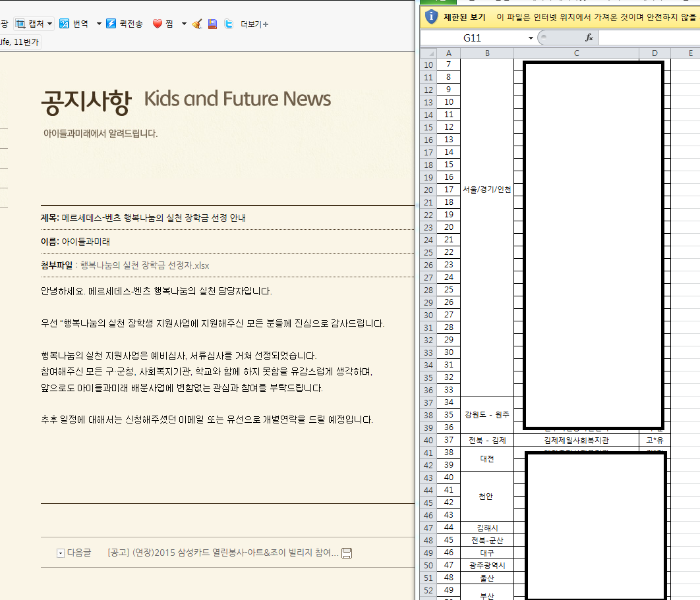Select row 20 header in Excel
The width and height of the screenshot is (700, 600).
tap(428, 190)
